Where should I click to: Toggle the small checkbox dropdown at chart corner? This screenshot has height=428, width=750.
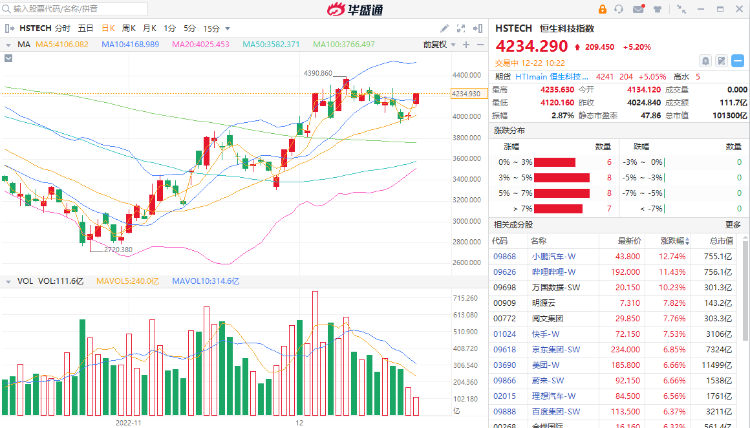8,58
